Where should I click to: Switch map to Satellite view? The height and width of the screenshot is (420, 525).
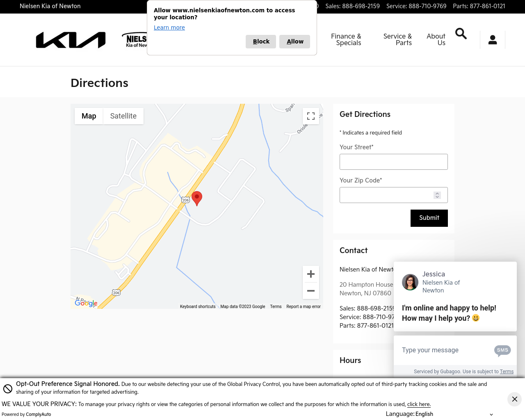tap(123, 116)
